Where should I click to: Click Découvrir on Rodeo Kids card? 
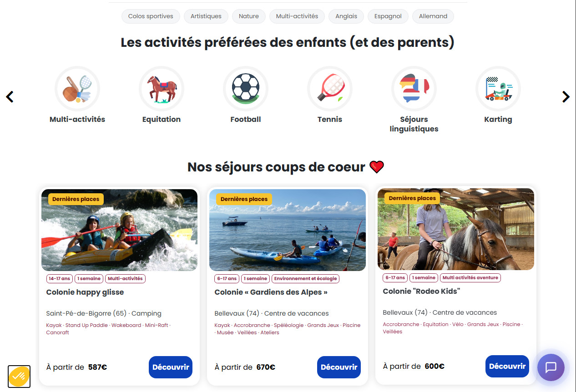[507, 367]
